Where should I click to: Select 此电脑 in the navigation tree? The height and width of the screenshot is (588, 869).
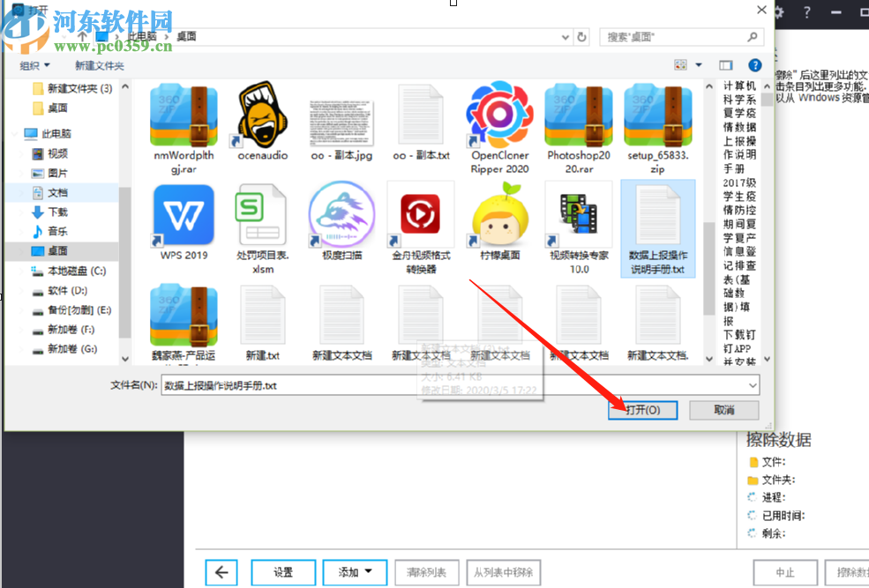pyautogui.click(x=49, y=133)
